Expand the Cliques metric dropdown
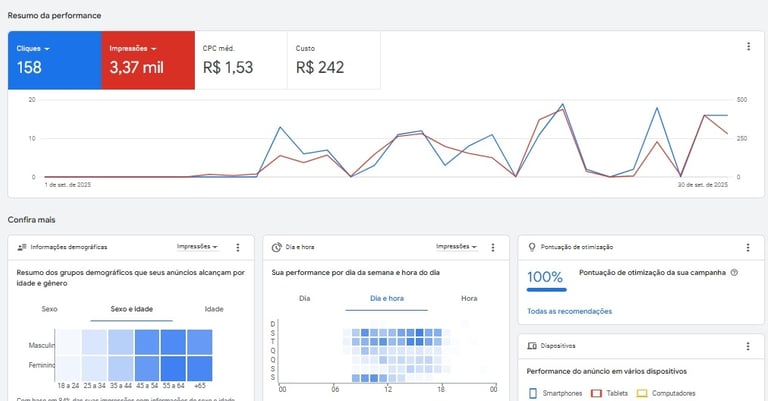The height and width of the screenshot is (401, 768). [x=33, y=48]
